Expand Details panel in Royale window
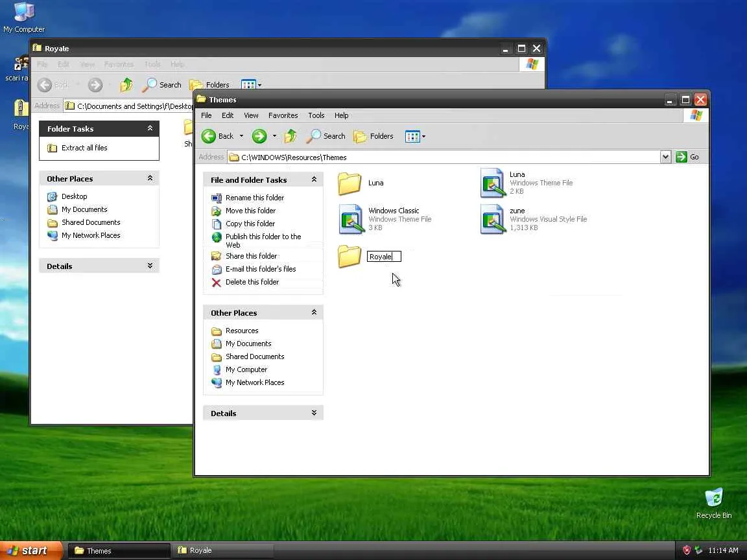Image resolution: width=747 pixels, height=560 pixels. click(150, 266)
